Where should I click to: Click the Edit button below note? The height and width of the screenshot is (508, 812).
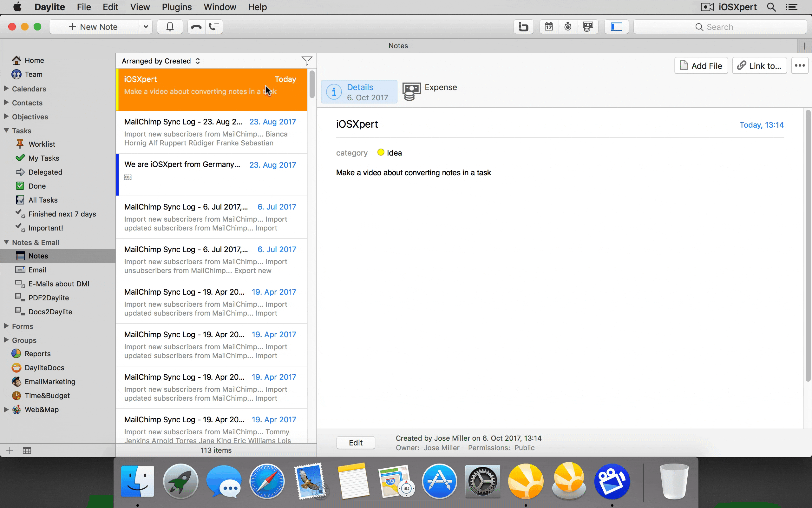(x=356, y=443)
